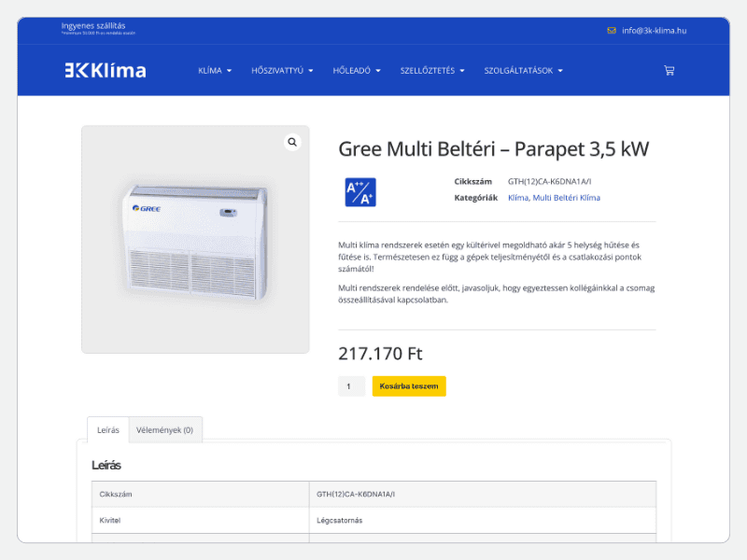Screen dimensions: 747x560
Task: Click GTH(12)CA-K6DNA1A/I in the table
Action: coord(356,495)
